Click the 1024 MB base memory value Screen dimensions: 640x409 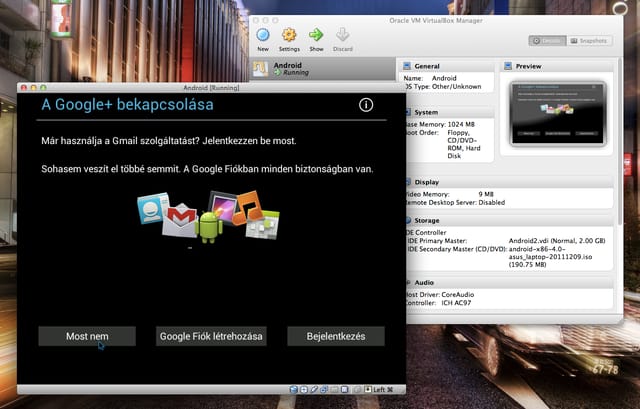(x=461, y=124)
